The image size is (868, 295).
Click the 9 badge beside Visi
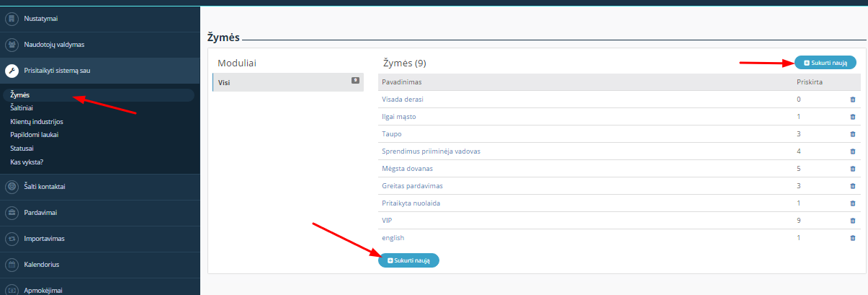(x=355, y=80)
